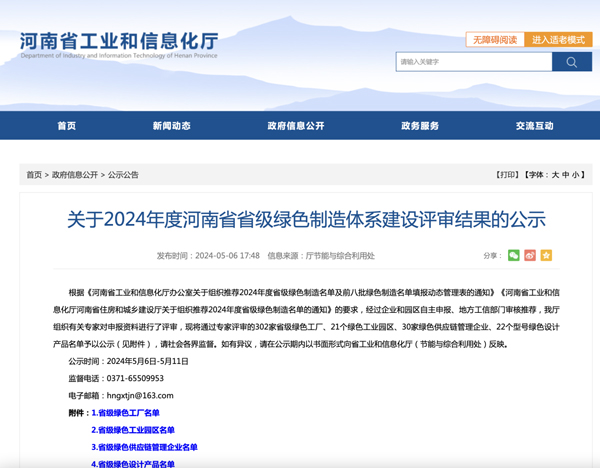
Task: Click the yellow star Qzone share icon
Action: click(x=546, y=256)
